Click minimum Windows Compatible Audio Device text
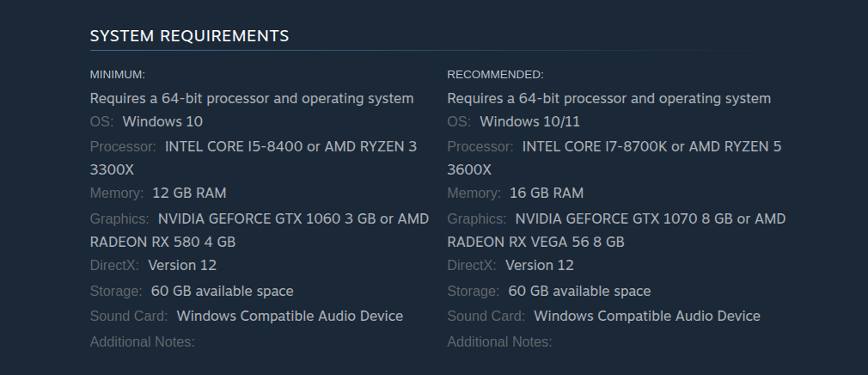Viewport: 868px width, 375px height. click(290, 317)
